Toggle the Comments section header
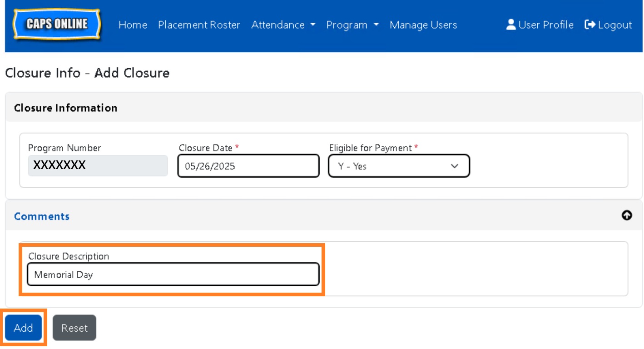The image size is (644, 349). click(x=42, y=216)
